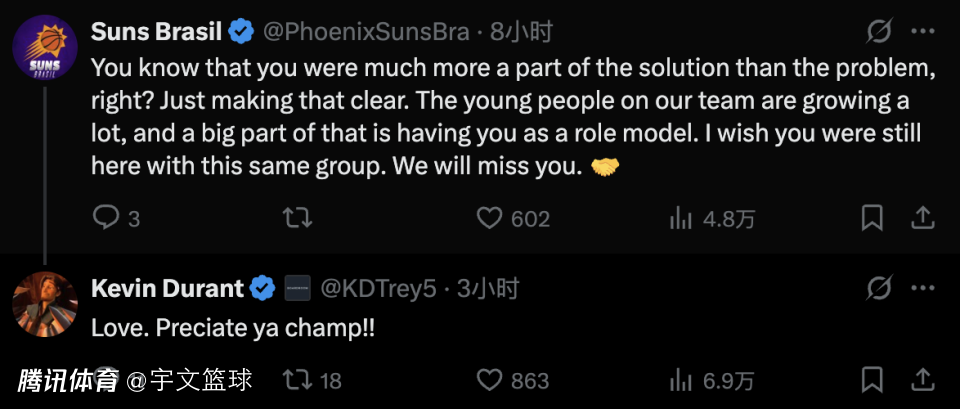
Task: Share Kevin Durant's reply
Action: point(923,380)
